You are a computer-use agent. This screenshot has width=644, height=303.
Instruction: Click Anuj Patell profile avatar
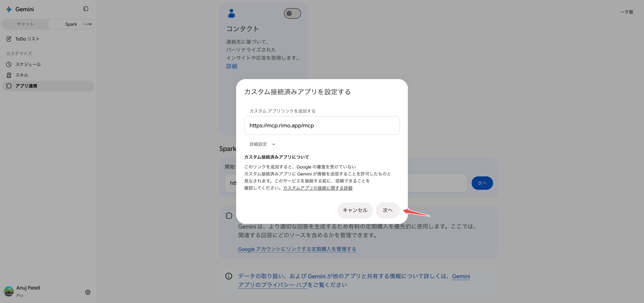[9, 291]
